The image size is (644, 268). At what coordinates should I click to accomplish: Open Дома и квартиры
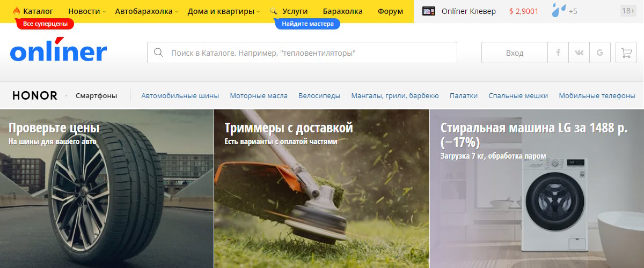[221, 11]
